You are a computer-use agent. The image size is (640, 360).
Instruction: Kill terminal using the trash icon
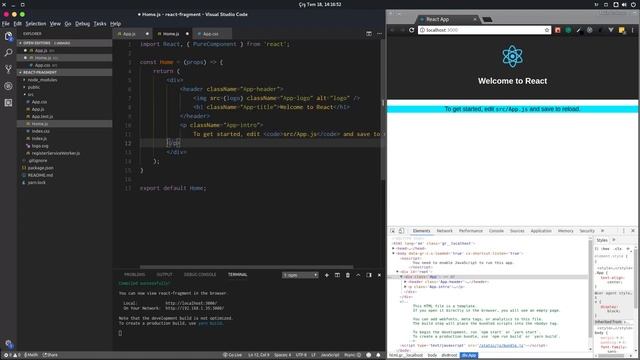[348, 275]
